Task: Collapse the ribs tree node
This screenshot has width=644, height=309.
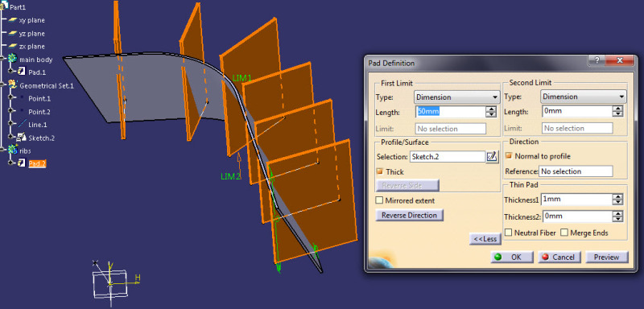Action: [x=2, y=150]
